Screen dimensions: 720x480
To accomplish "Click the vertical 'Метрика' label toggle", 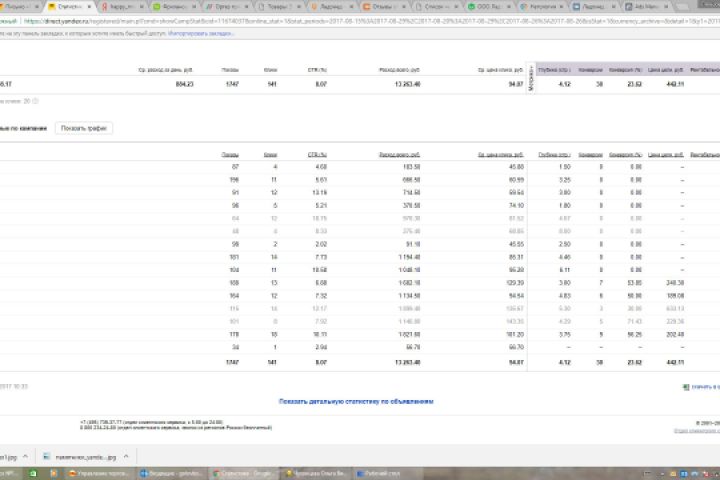I will [x=531, y=78].
